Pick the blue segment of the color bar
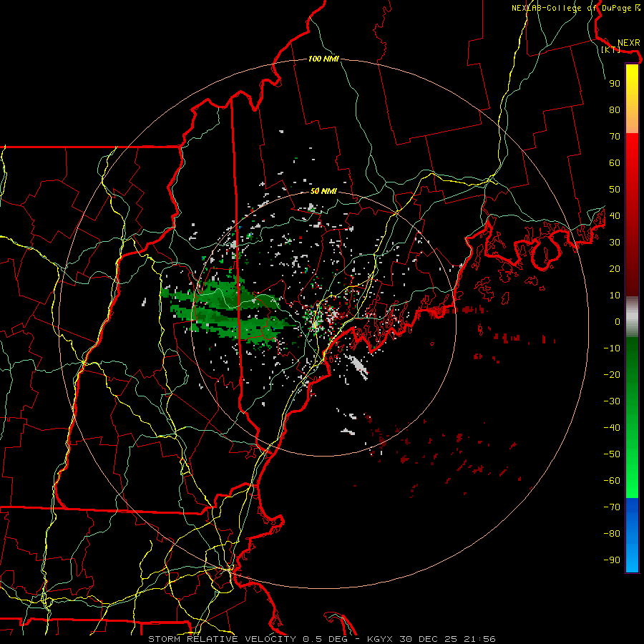 click(x=632, y=535)
